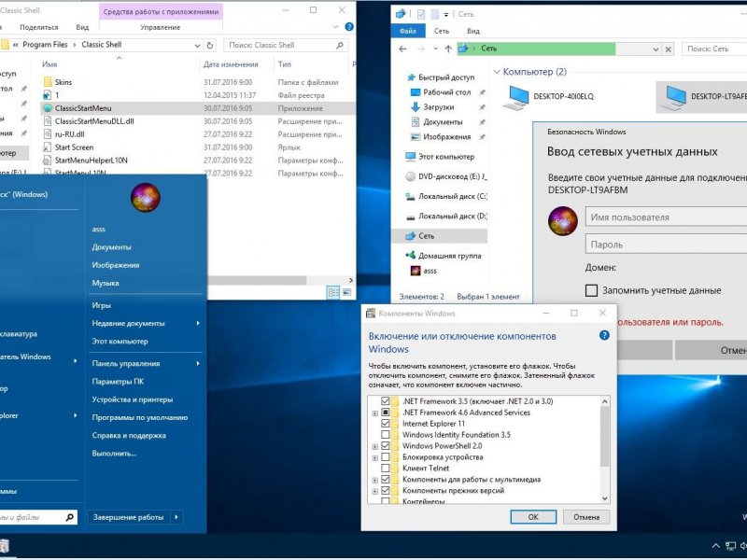The image size is (747, 560).
Task: Open help in the Classic Shell Explorer window
Action: [349, 27]
